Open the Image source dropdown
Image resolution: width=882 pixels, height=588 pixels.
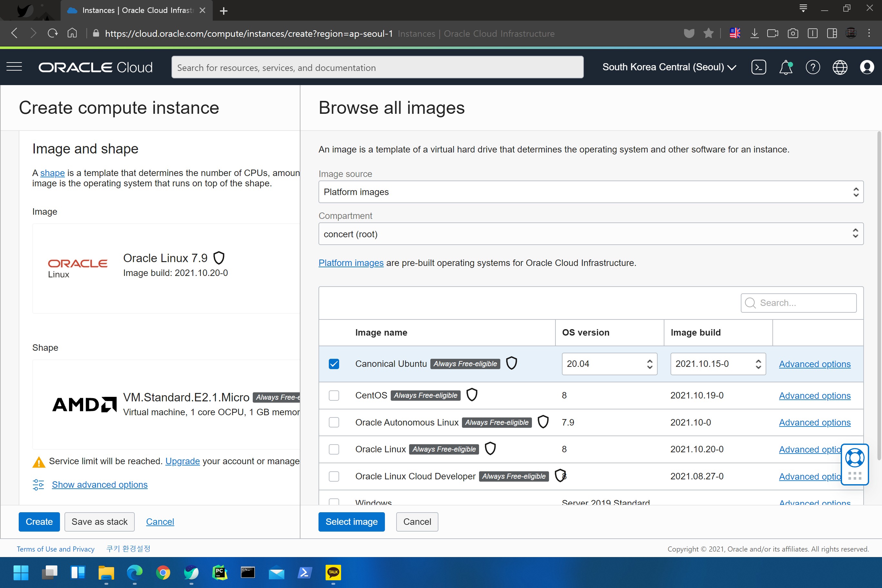[591, 192]
